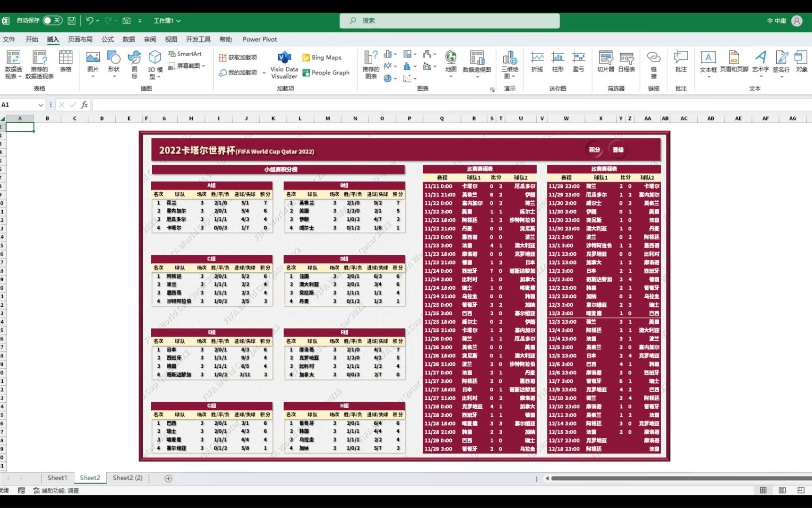Switch to the 公式 (Formulas) tab
Screen dimensions: 812x508
pos(108,40)
